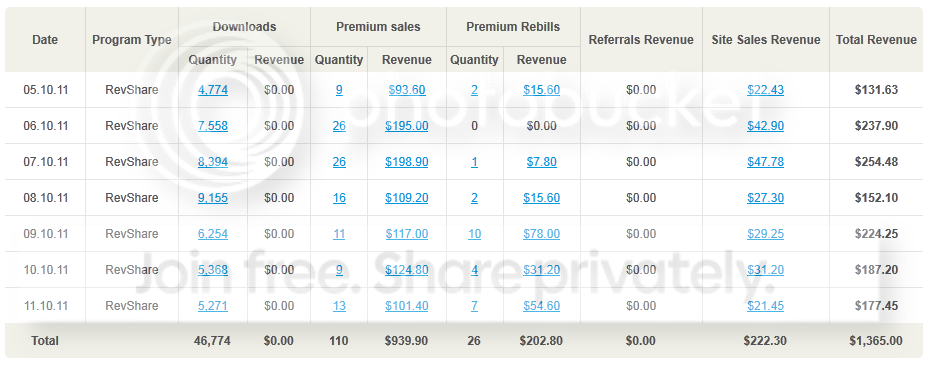Click the Premium Rebills column header
The image size is (930, 367).
click(x=513, y=27)
